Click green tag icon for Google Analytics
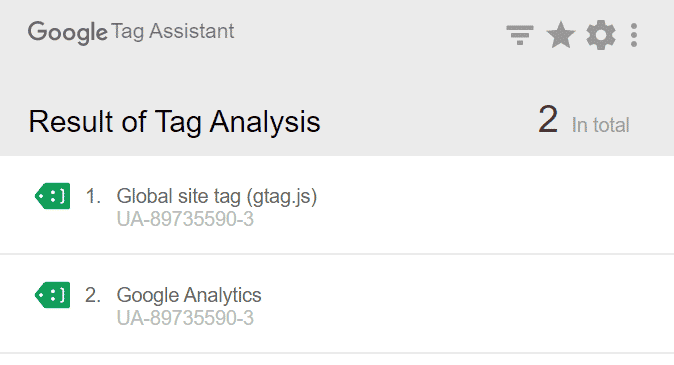The width and height of the screenshot is (674, 365). coord(52,295)
